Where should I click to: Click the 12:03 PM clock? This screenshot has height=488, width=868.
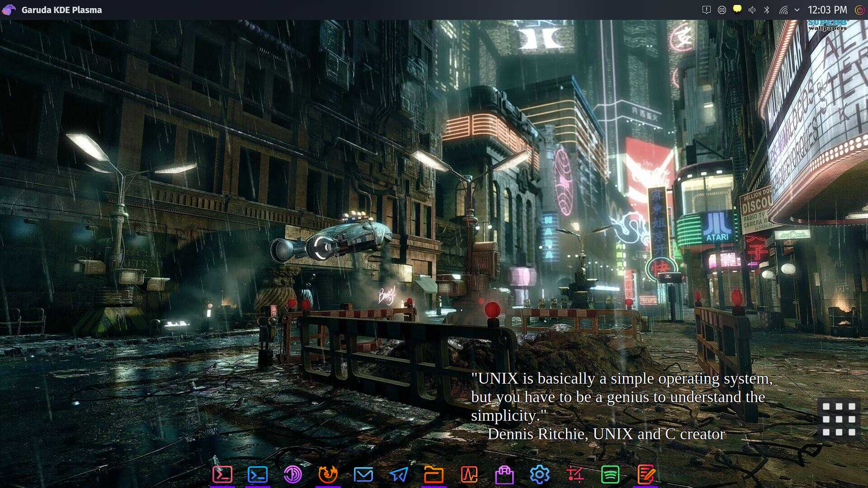[827, 10]
